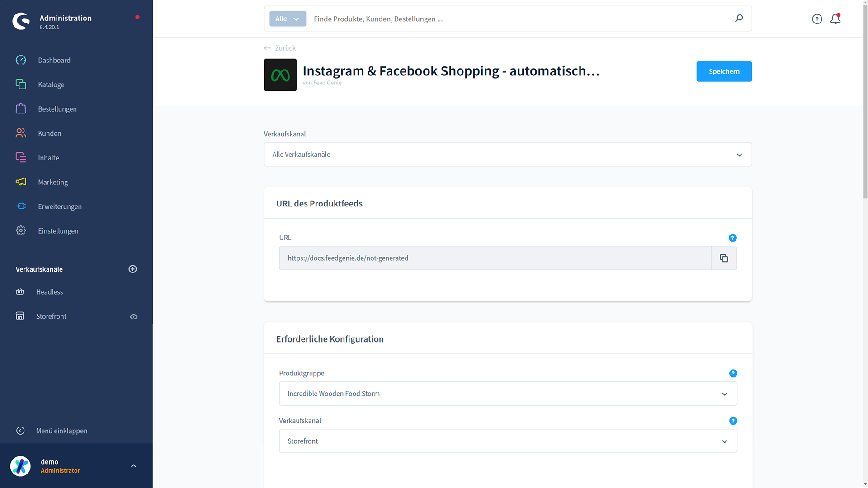Toggle Storefront visibility eye icon
This screenshot has width=868, height=488.
tap(133, 317)
